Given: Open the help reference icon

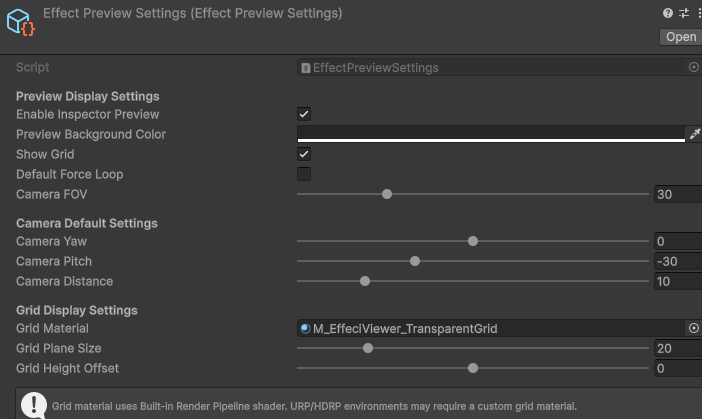Looking at the screenshot, I should tap(668, 13).
